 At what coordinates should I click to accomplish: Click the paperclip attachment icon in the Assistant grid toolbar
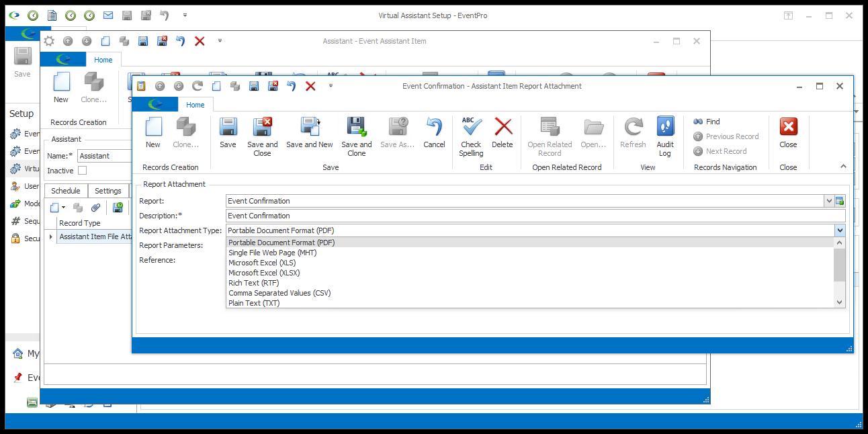96,208
